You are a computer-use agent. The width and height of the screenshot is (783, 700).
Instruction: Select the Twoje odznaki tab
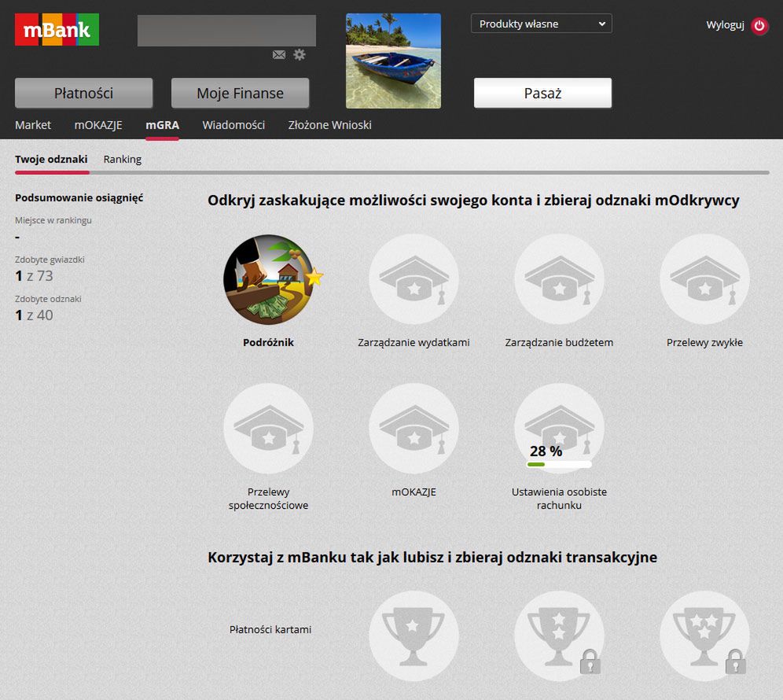pos(51,160)
